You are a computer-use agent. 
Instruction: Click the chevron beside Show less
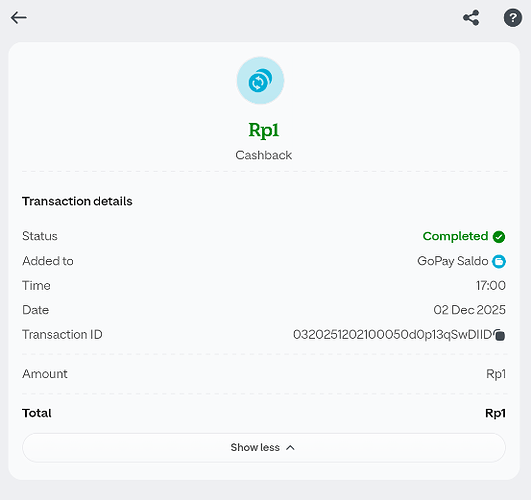click(290, 447)
